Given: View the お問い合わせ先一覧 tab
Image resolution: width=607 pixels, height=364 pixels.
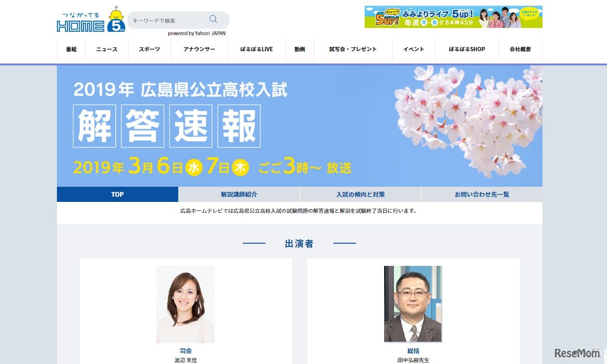Looking at the screenshot, I should (481, 194).
